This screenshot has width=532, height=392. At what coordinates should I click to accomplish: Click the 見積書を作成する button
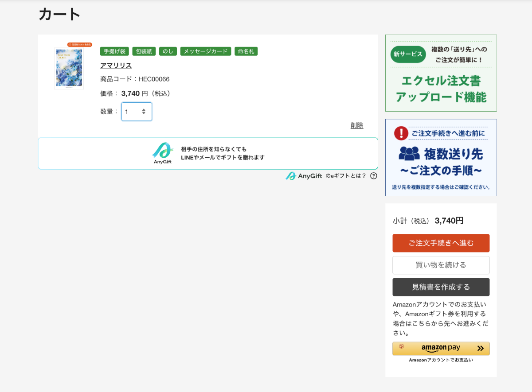pos(441,287)
